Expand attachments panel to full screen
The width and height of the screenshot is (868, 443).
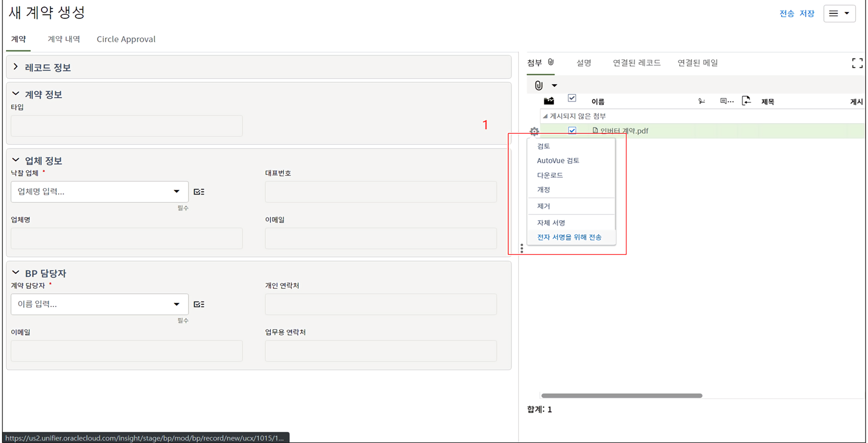(857, 63)
